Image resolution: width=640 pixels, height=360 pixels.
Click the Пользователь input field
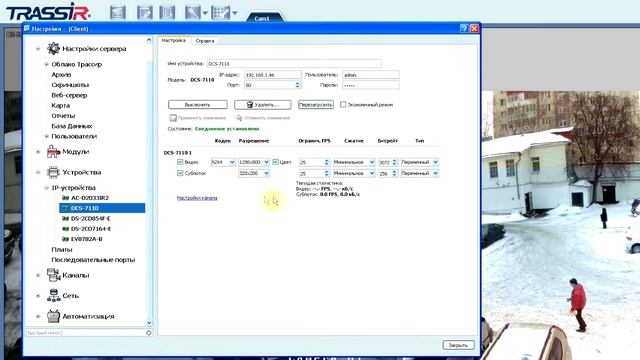(371, 75)
